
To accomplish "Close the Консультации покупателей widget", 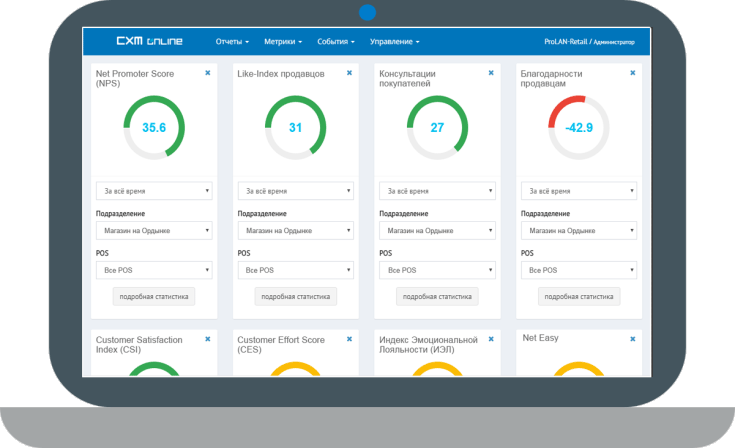I will click(x=491, y=73).
